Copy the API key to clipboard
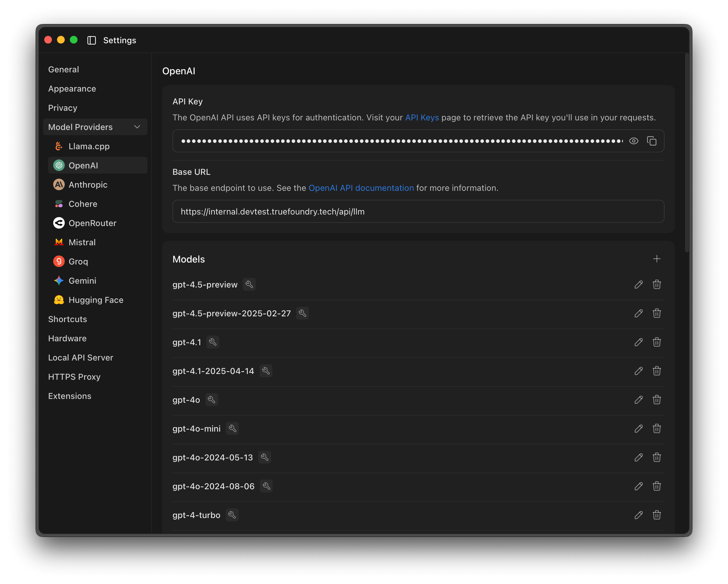The height and width of the screenshot is (584, 728). point(651,141)
